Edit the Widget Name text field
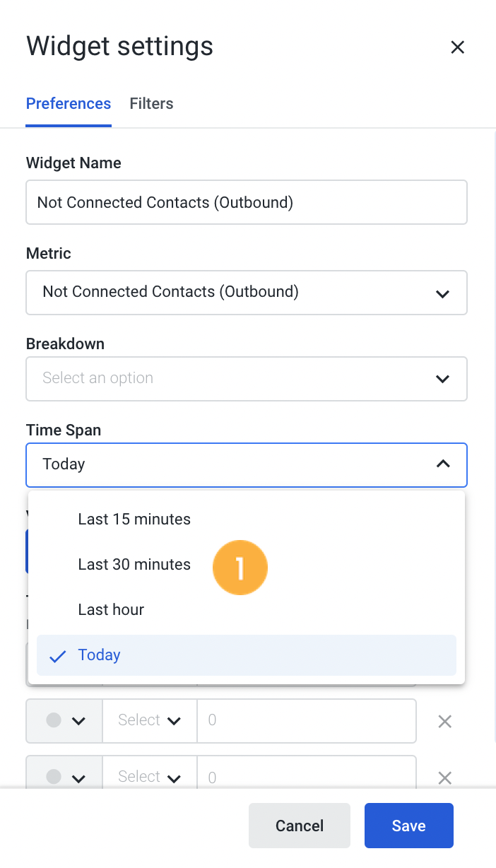The width and height of the screenshot is (496, 868). coord(247,202)
